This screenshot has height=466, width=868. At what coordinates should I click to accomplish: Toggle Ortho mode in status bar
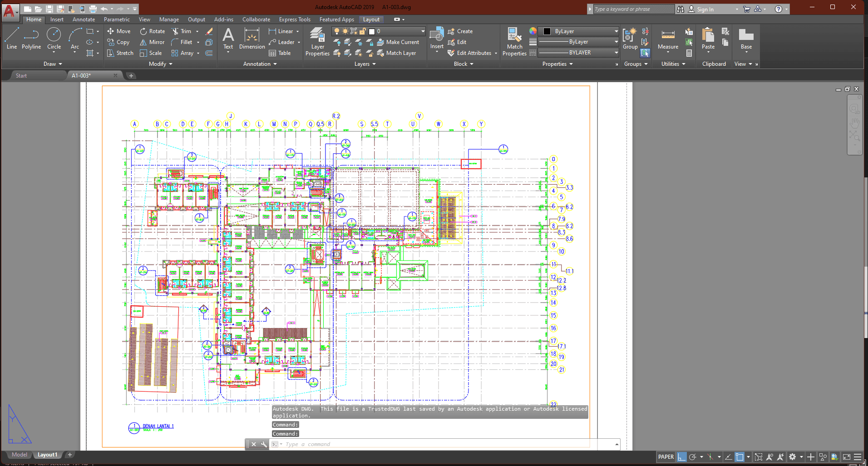[681, 457]
